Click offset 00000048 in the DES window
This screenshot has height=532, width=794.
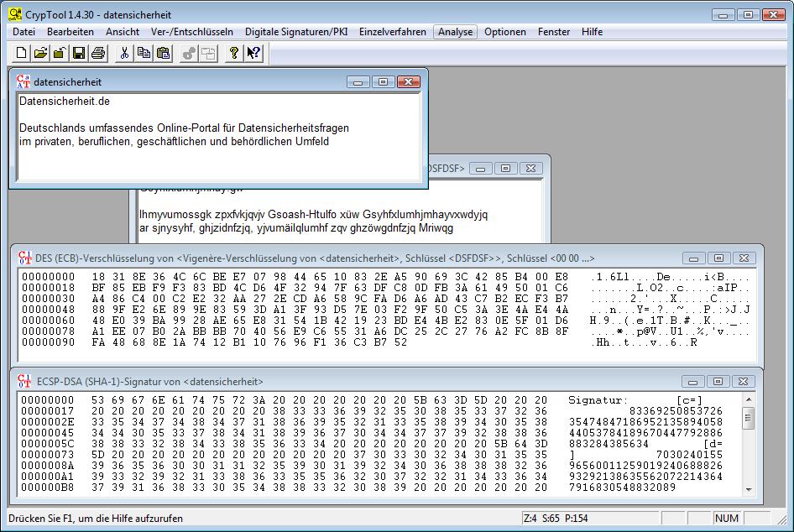tap(48, 310)
